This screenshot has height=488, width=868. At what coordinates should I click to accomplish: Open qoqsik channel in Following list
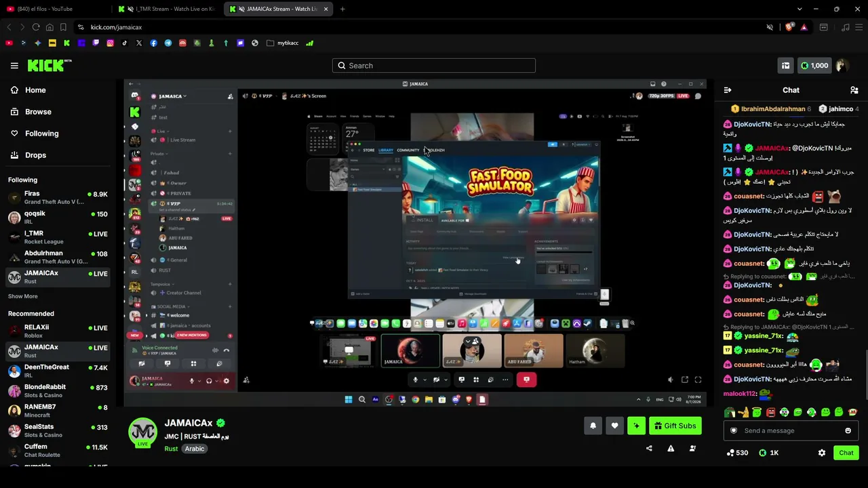[57, 218]
